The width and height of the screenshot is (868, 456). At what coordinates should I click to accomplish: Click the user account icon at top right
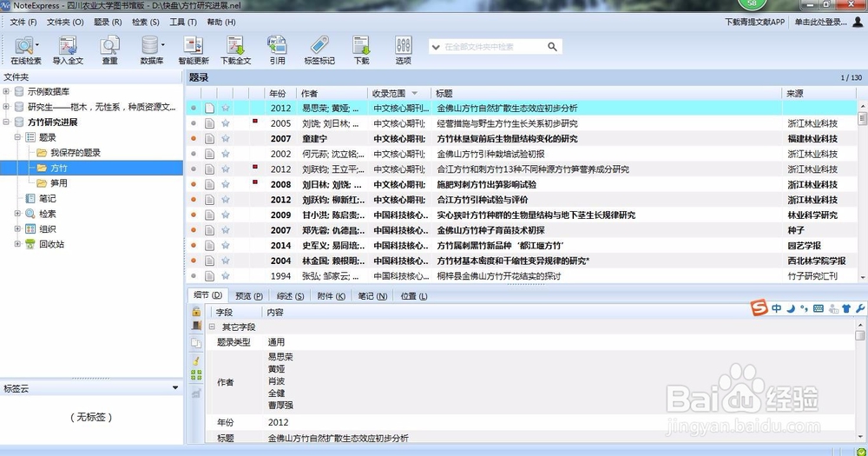coord(858,22)
